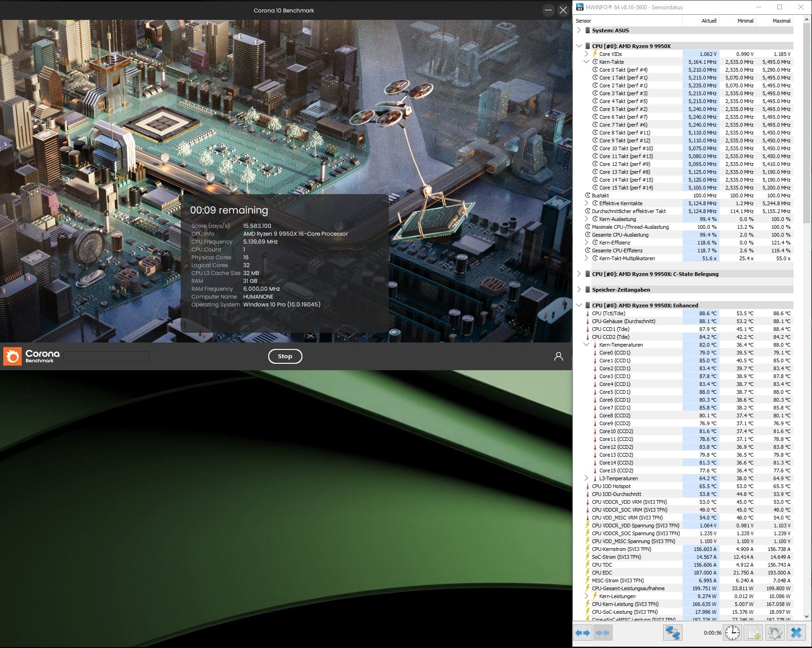The image size is (812, 648).
Task: Expand the L3-Temperaturen entry
Action: pyautogui.click(x=586, y=478)
